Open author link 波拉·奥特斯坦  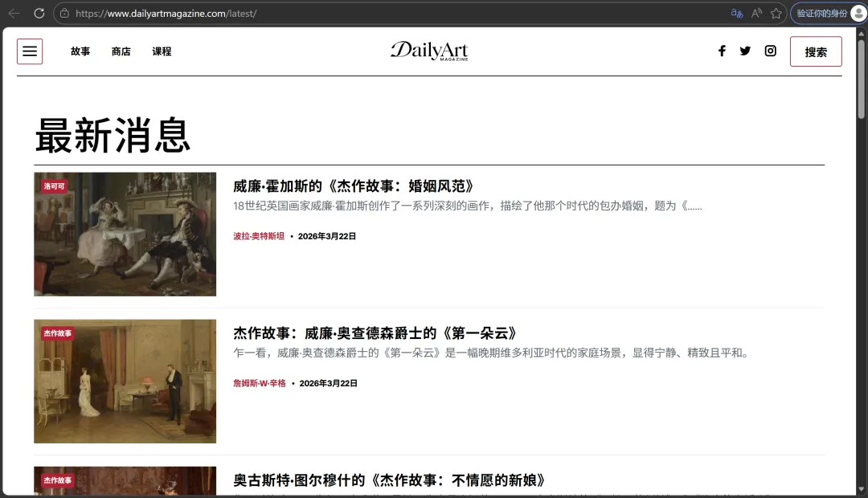[x=259, y=236]
